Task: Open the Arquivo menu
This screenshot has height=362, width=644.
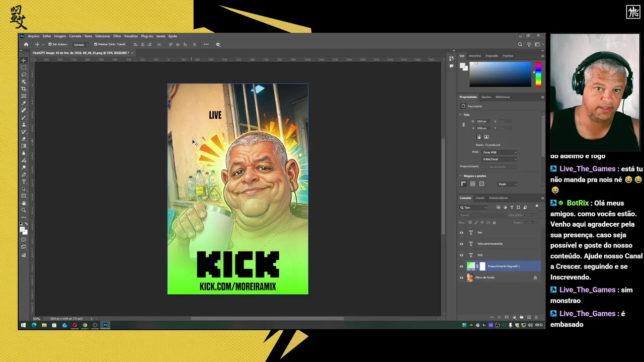Action: pyautogui.click(x=34, y=36)
